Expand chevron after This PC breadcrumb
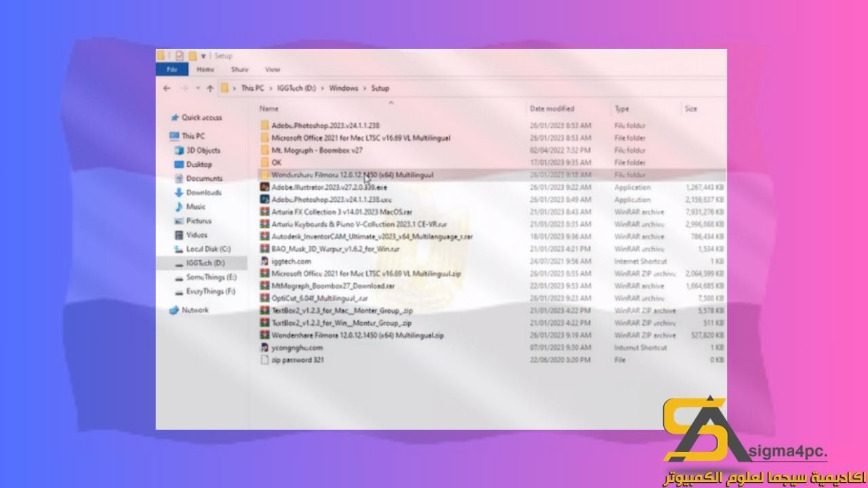868x488 pixels. [271, 88]
